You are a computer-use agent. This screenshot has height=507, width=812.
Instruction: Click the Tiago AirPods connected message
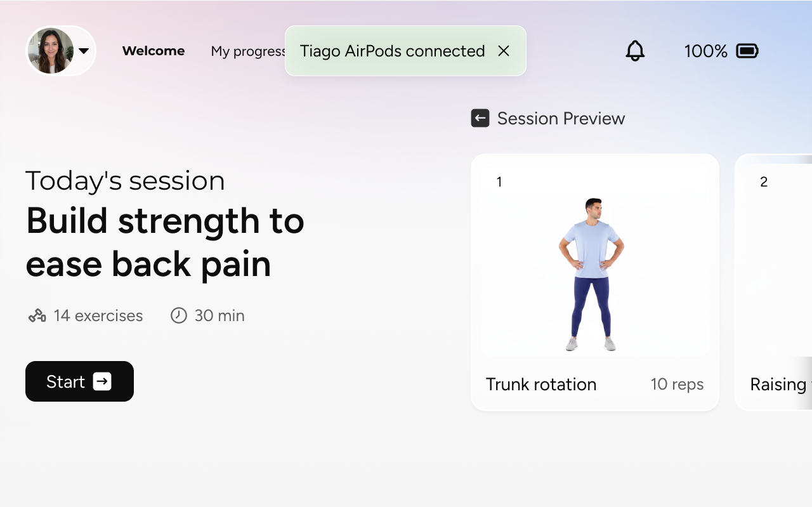392,51
